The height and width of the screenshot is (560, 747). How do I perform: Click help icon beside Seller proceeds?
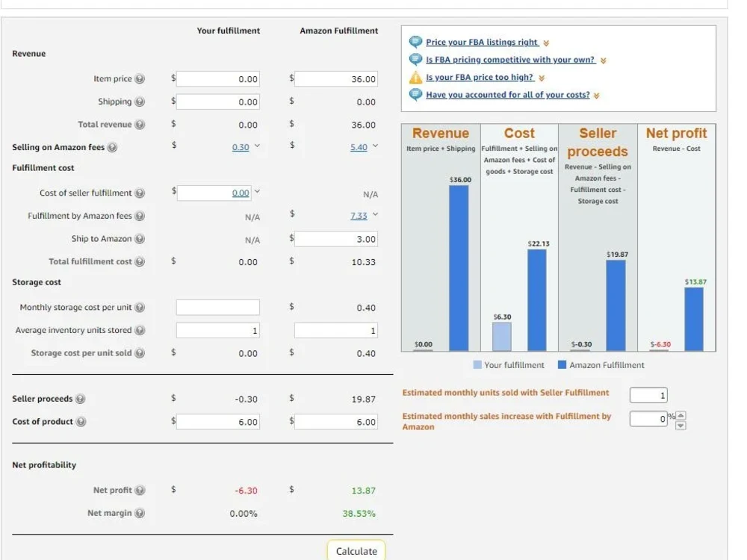coord(81,399)
